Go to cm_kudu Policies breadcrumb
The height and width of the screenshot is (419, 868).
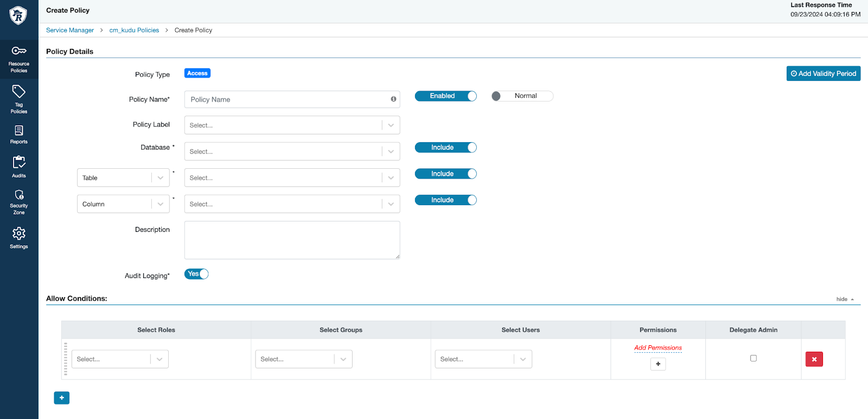(134, 30)
